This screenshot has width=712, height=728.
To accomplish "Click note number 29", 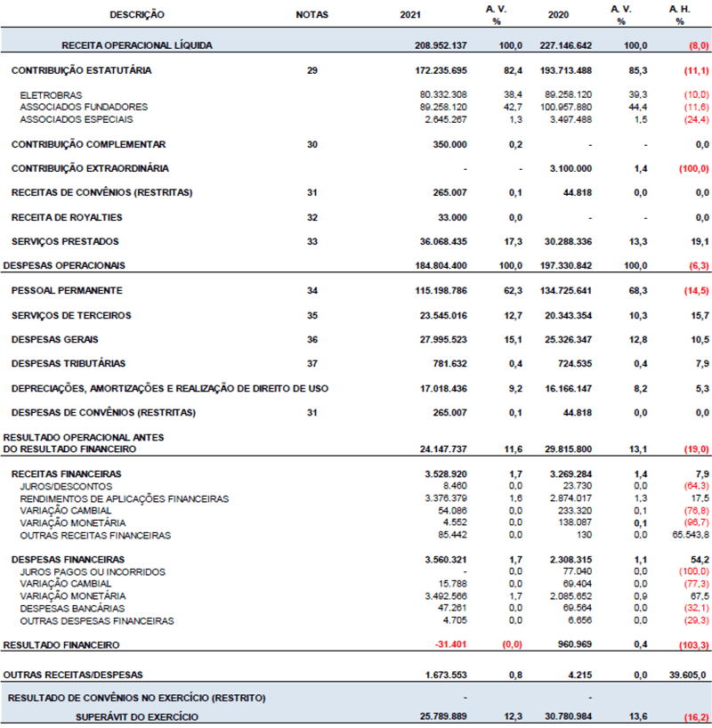I will [x=311, y=69].
